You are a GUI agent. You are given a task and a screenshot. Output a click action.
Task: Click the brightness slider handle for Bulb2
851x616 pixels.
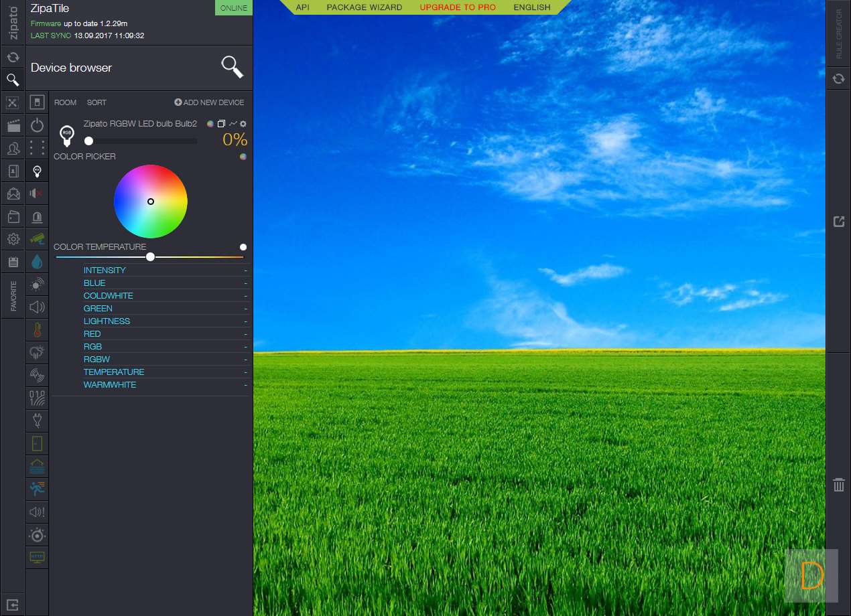click(x=88, y=141)
